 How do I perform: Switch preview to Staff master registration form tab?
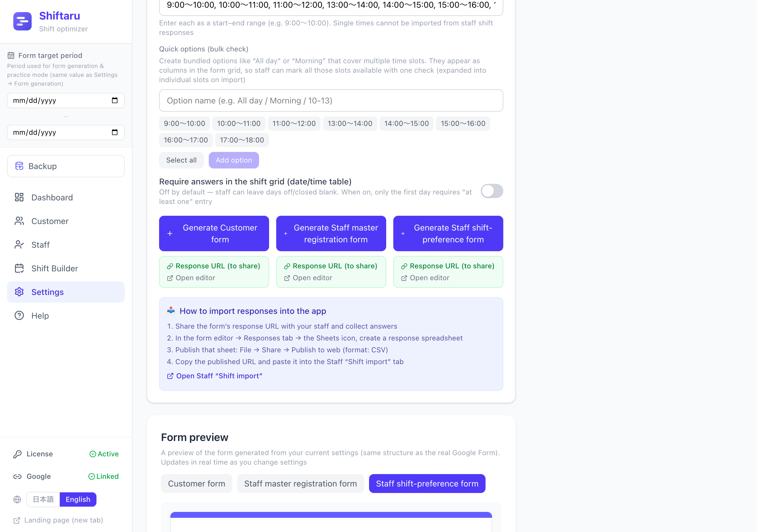pos(300,483)
